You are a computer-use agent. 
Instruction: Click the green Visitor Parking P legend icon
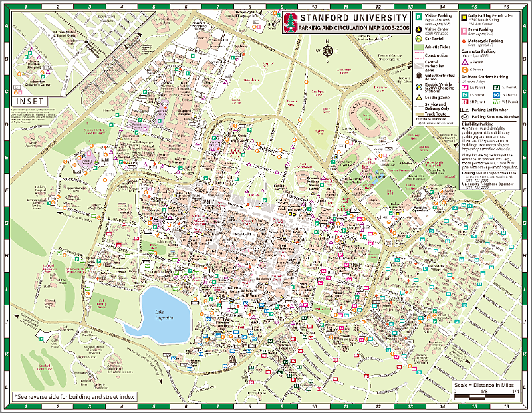click(419, 17)
